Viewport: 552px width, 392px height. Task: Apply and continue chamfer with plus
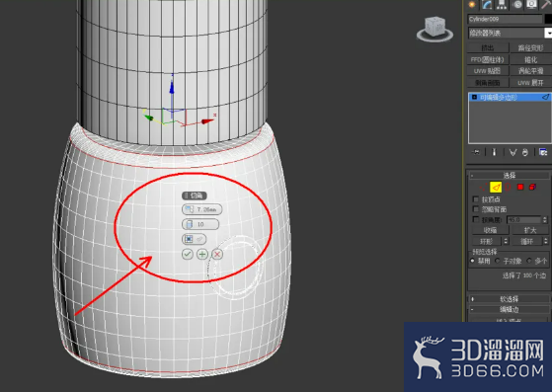point(202,254)
